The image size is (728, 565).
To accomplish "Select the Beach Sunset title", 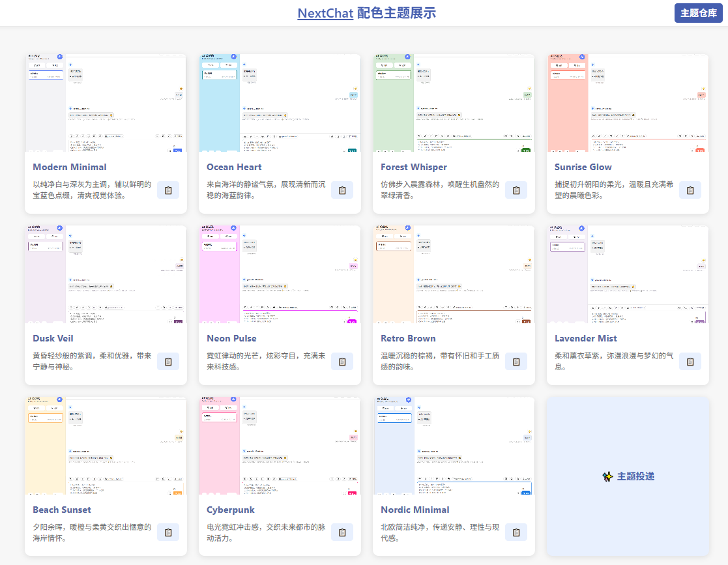I will (62, 510).
